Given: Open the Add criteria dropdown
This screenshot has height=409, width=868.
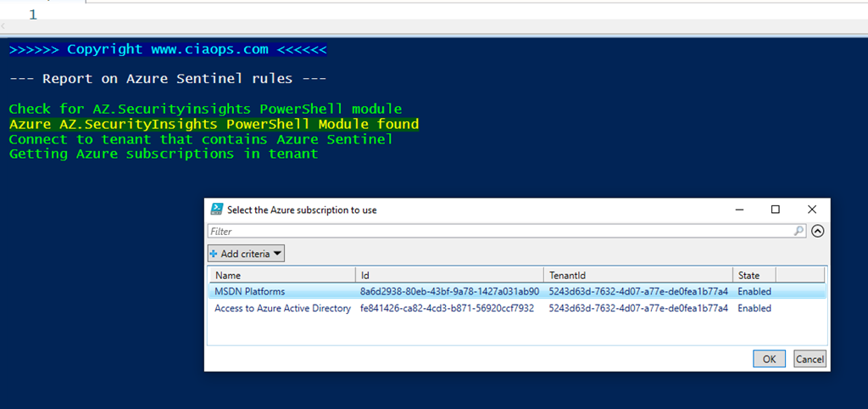Looking at the screenshot, I should pyautogui.click(x=246, y=254).
